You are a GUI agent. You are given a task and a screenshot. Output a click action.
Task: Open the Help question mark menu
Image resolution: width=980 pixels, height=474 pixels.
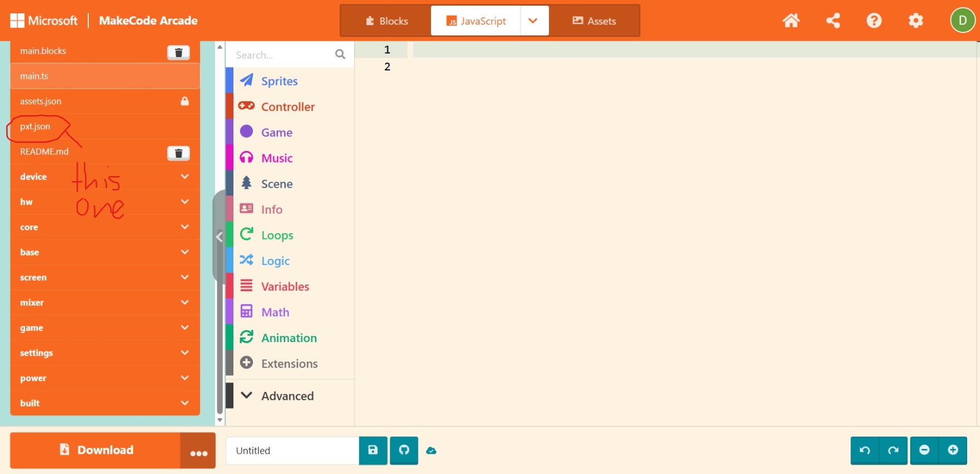coord(874,21)
